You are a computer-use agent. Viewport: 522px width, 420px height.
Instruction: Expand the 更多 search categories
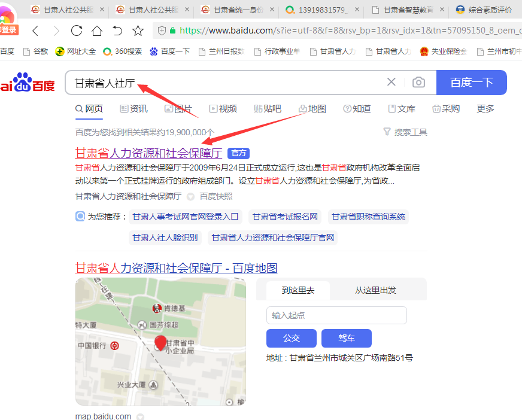pos(485,108)
